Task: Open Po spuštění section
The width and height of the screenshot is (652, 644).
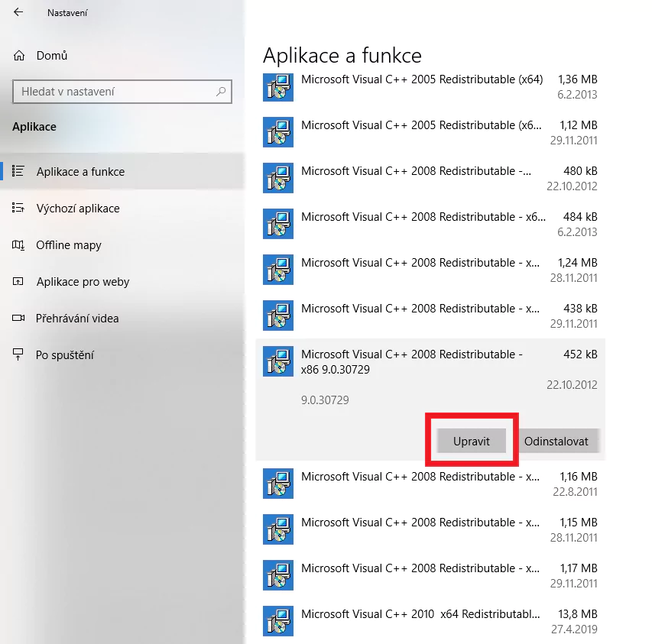Action: click(122, 354)
